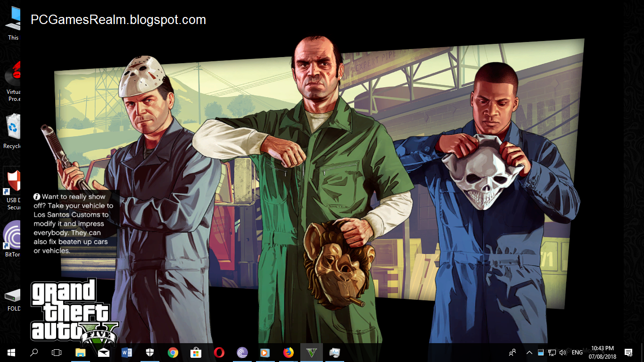Open Microsoft Word from the taskbar
Image resolution: width=644 pixels, height=362 pixels.
pyautogui.click(x=127, y=353)
